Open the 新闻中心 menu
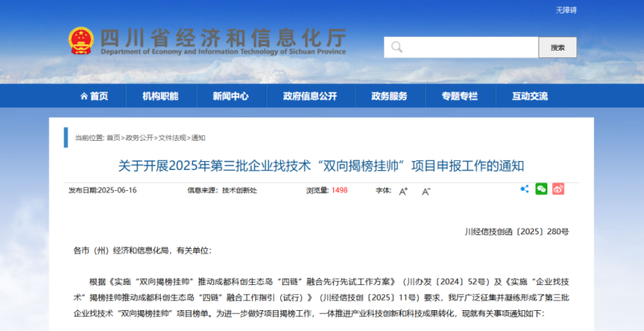 [230, 96]
